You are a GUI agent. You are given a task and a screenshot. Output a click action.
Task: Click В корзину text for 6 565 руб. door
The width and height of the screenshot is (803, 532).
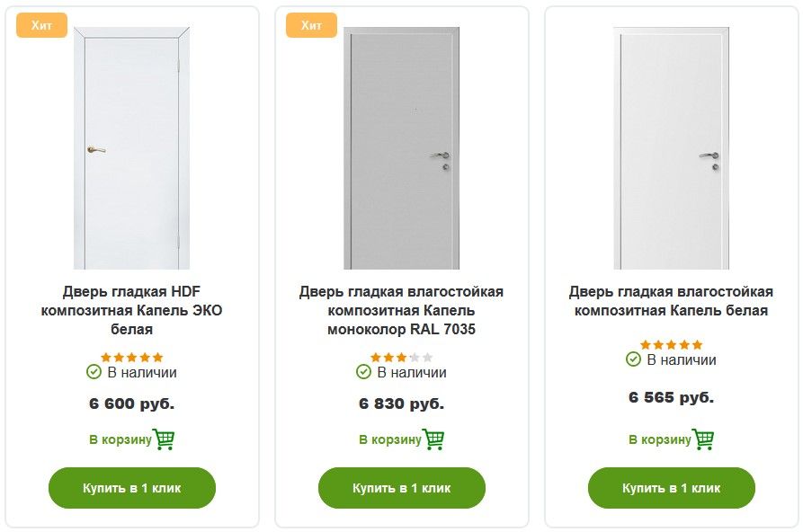(x=659, y=440)
